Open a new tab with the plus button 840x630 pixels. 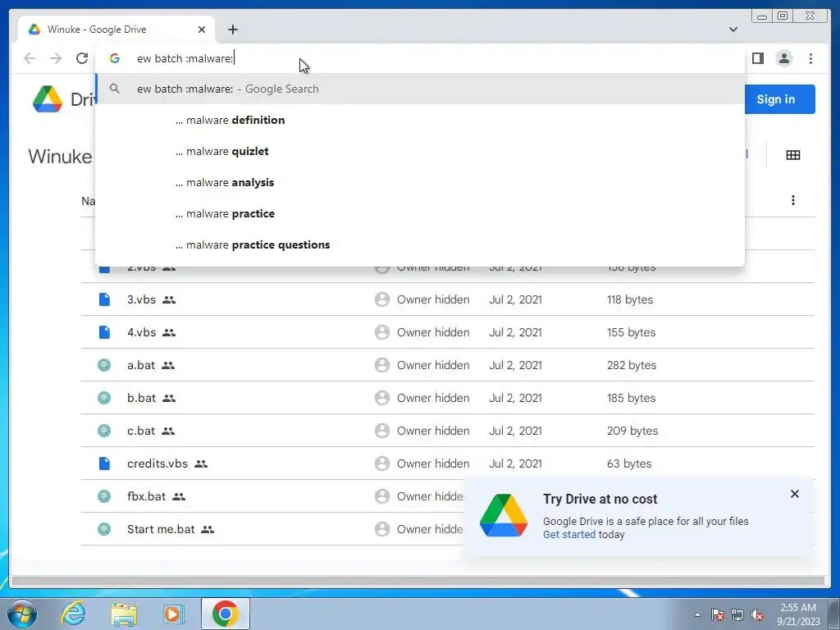point(232,30)
